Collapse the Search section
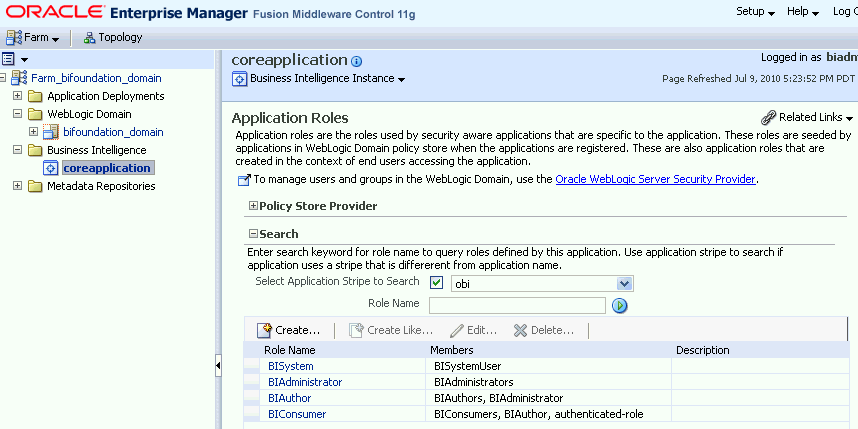The width and height of the screenshot is (858, 429). click(x=253, y=234)
